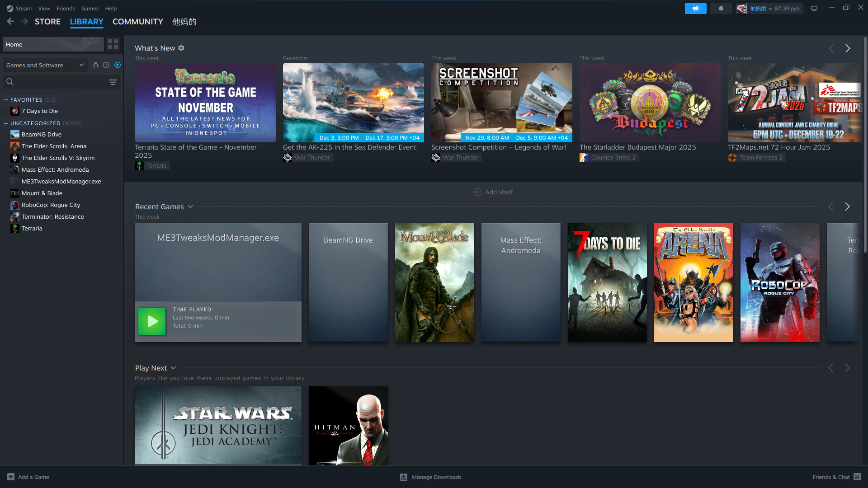Toggle the ready-to-play filter icon

pos(118,65)
